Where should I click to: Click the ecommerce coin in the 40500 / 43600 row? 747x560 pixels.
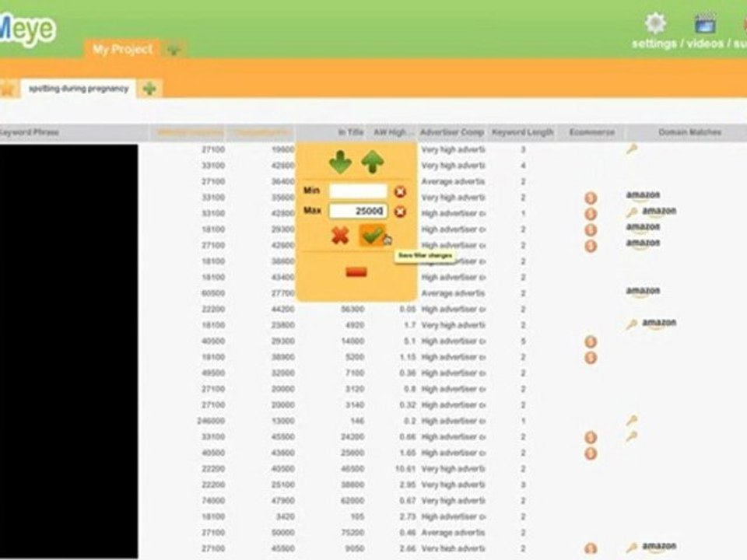click(x=591, y=453)
